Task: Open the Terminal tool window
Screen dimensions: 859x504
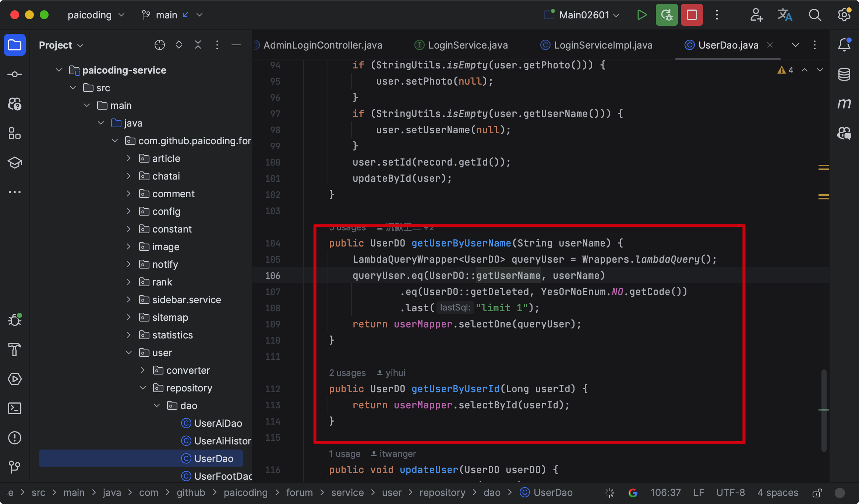Action: tap(15, 408)
